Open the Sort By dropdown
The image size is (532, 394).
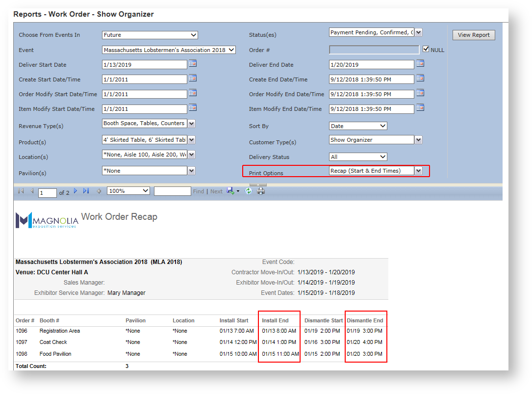pos(358,126)
